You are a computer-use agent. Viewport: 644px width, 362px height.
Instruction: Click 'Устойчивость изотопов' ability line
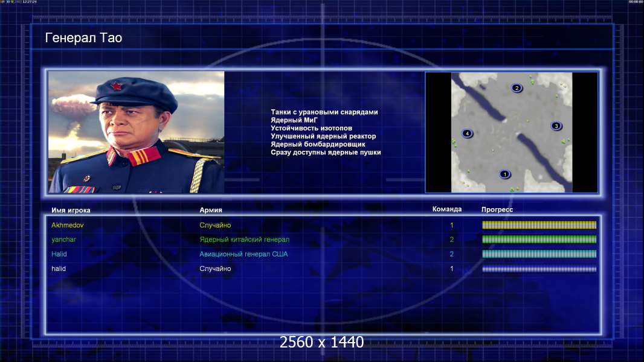point(311,128)
